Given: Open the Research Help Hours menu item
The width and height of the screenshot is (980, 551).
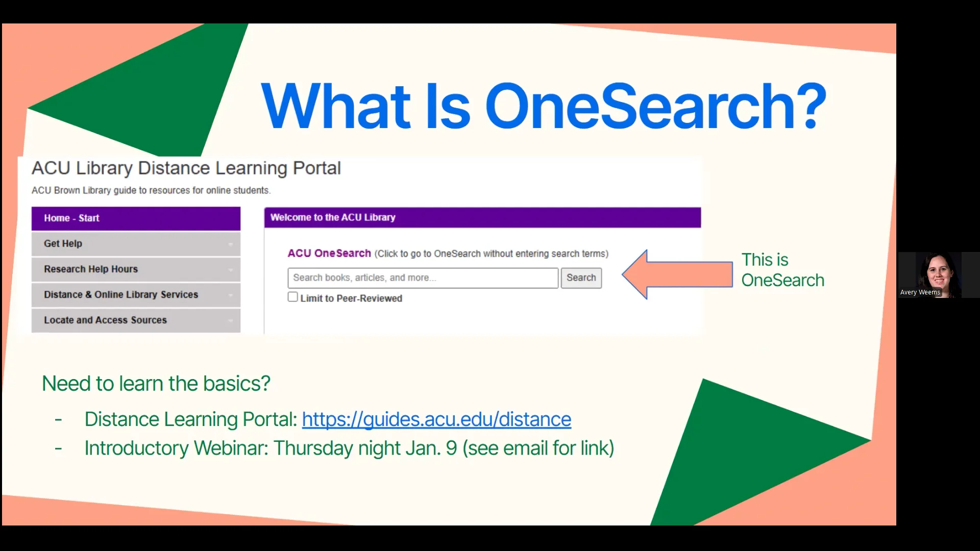Looking at the screenshot, I should pyautogui.click(x=91, y=269).
